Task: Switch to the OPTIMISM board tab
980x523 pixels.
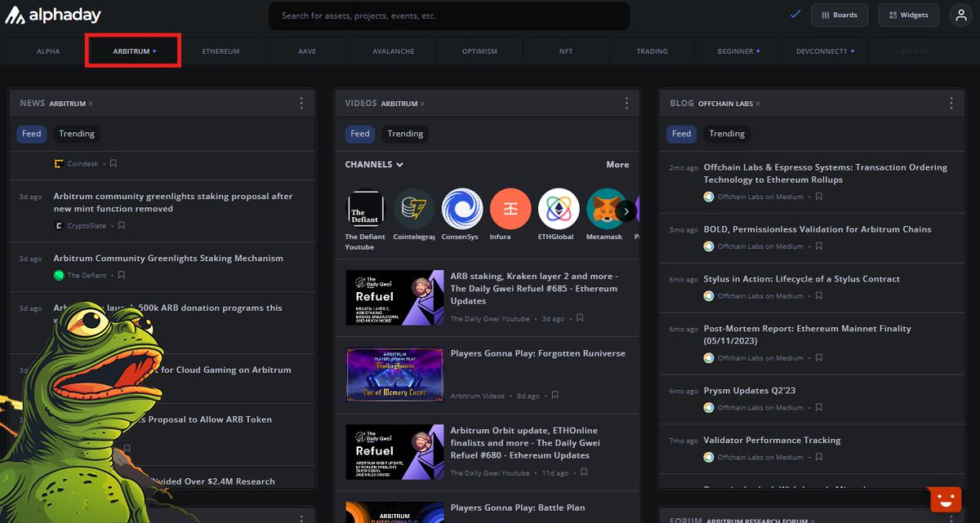Action: point(479,51)
